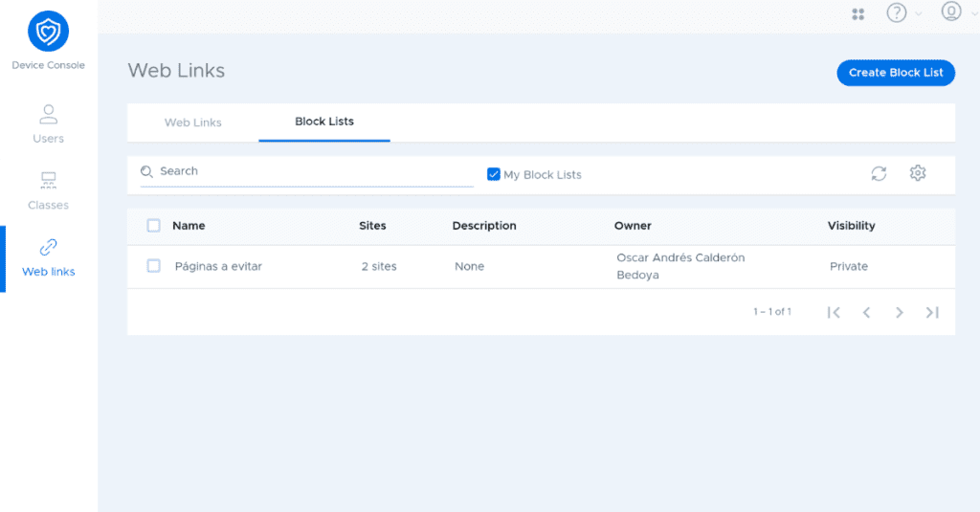Click the Device Console shield logo

click(48, 32)
